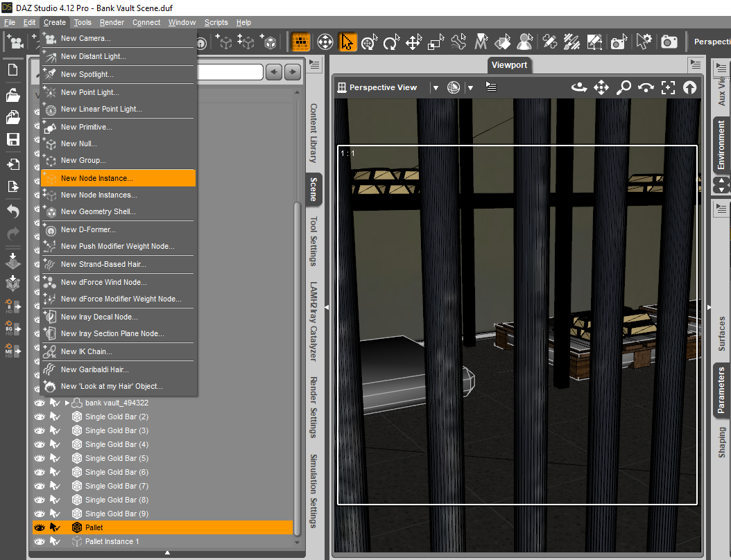Click the Scene search forward arrow button
Image resolution: width=731 pixels, height=560 pixels.
tap(293, 72)
